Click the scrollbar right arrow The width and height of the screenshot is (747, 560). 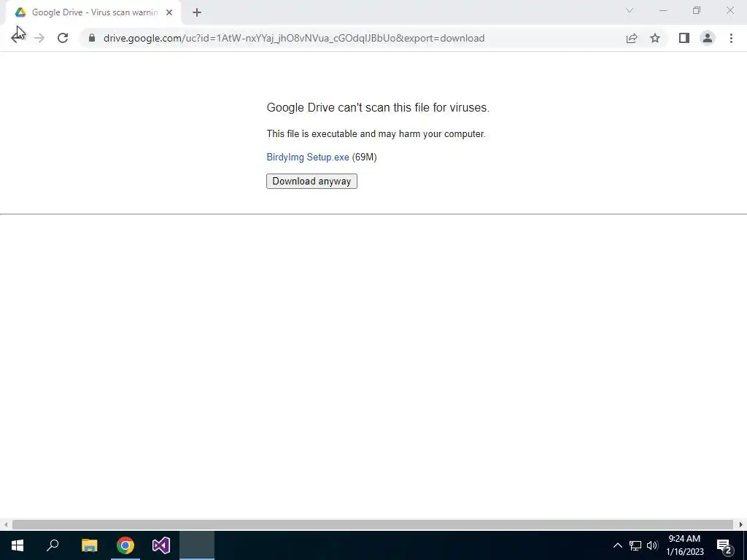point(741,524)
